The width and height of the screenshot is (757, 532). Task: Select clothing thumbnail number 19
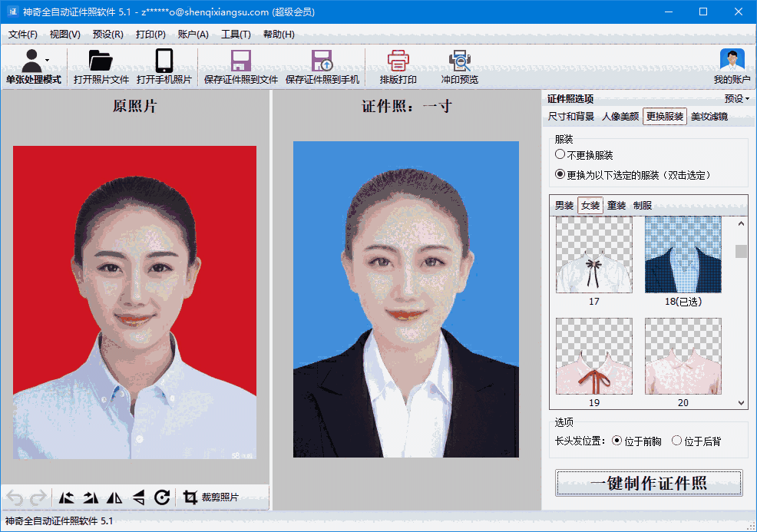pyautogui.click(x=594, y=356)
